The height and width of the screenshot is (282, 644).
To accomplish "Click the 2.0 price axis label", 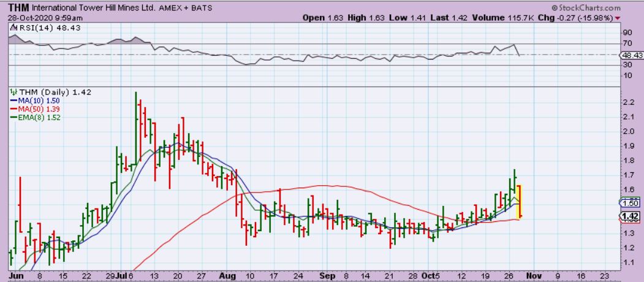I will 628,132.
